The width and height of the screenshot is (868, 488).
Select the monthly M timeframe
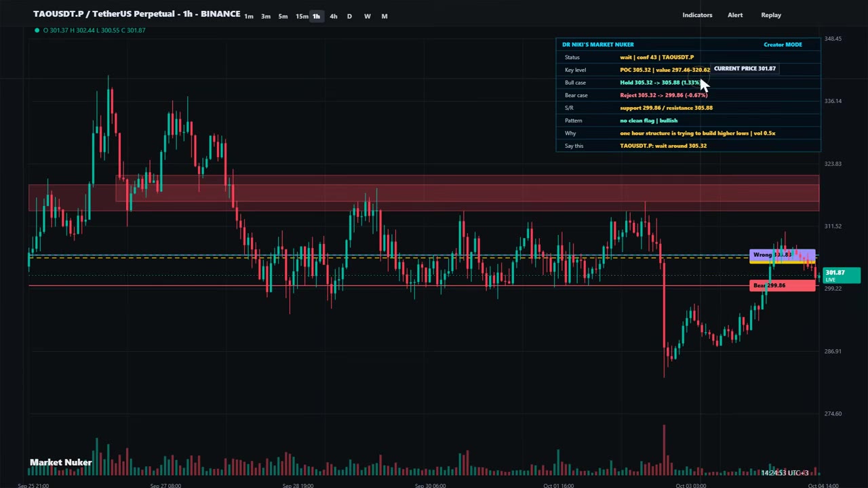(x=384, y=16)
